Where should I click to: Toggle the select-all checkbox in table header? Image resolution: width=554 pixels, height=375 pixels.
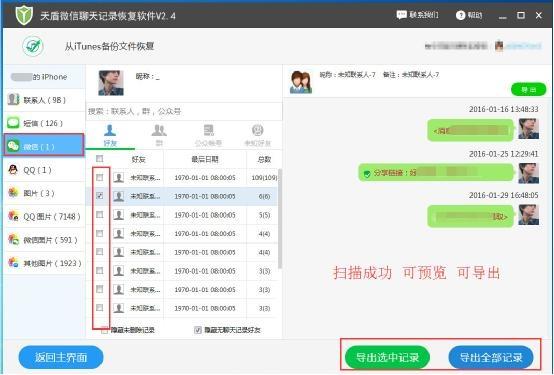tap(100, 159)
